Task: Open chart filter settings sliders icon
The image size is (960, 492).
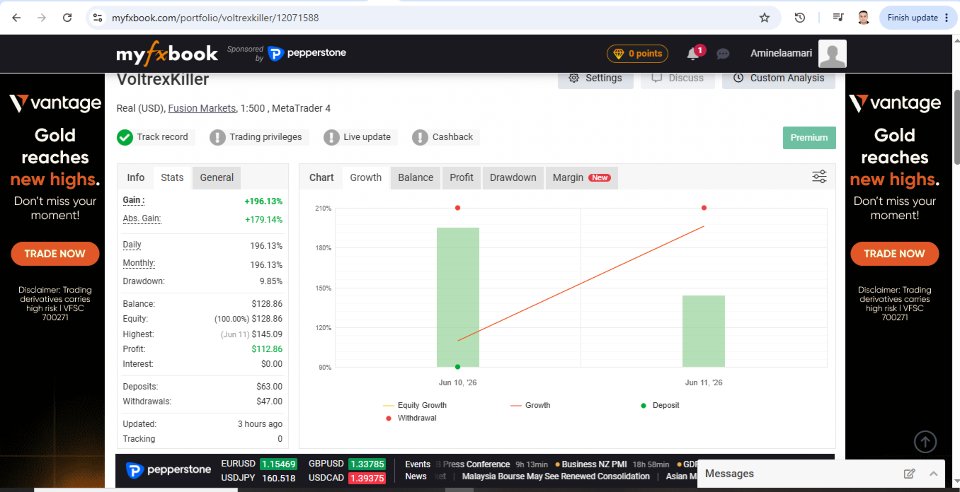Action: click(x=819, y=177)
